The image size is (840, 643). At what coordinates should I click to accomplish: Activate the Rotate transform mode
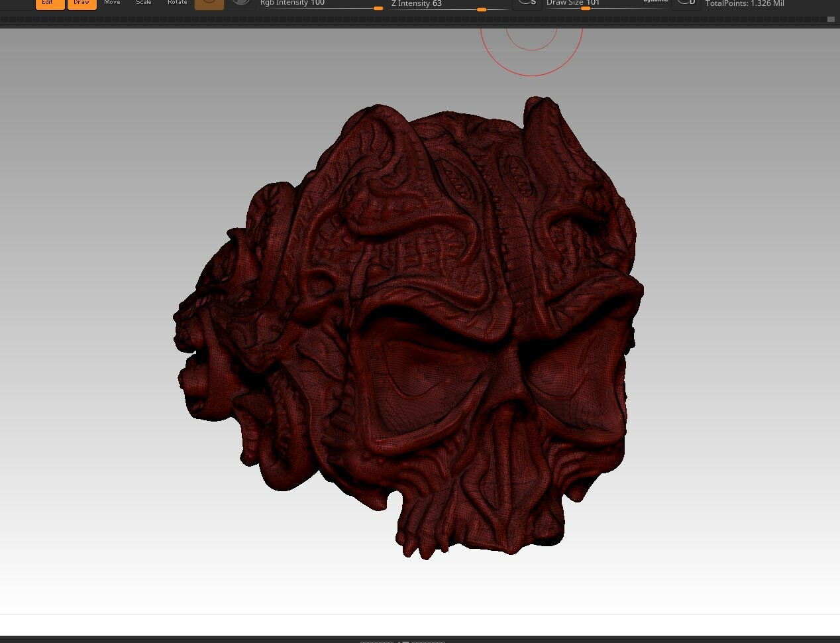pos(177,3)
